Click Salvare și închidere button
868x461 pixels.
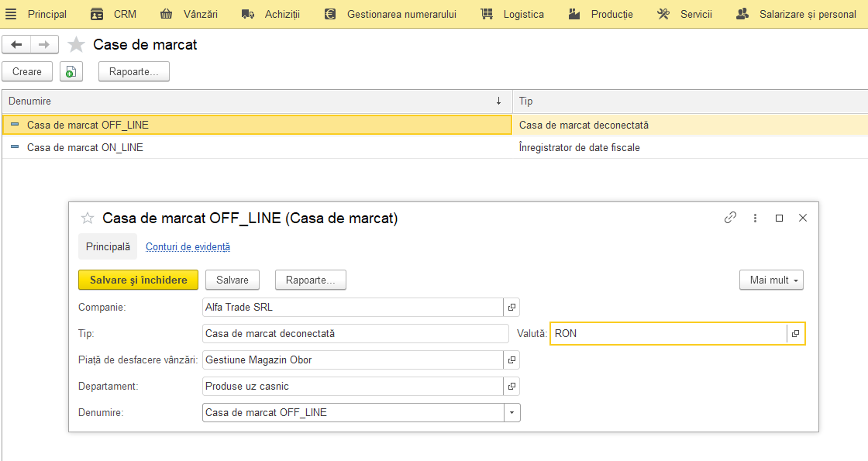coord(139,280)
